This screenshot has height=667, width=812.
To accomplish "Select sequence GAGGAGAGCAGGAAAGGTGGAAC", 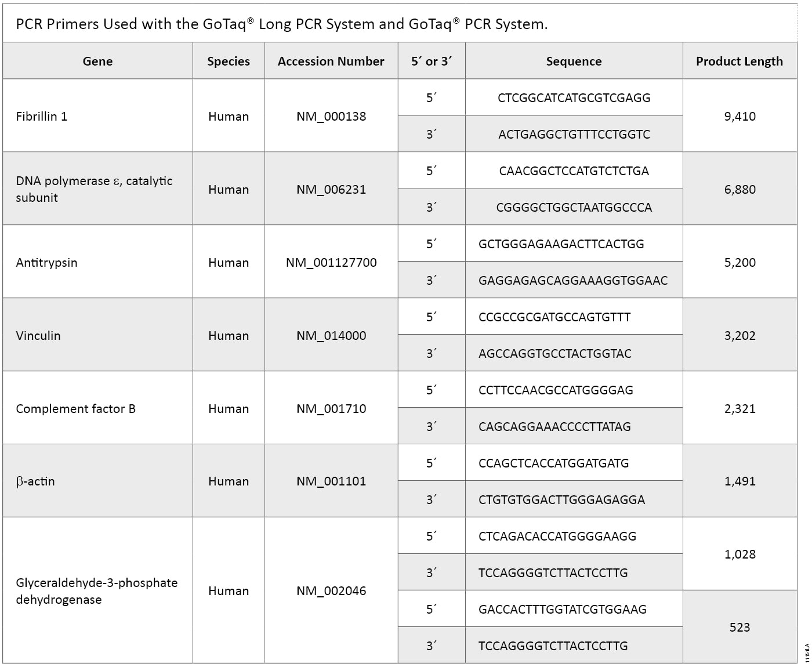I will pos(573,281).
